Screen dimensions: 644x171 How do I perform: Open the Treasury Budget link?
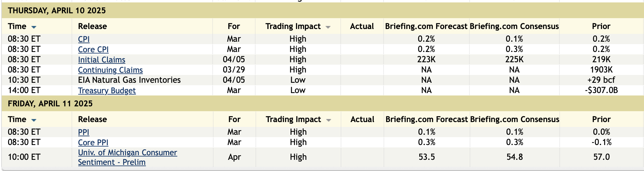[107, 91]
